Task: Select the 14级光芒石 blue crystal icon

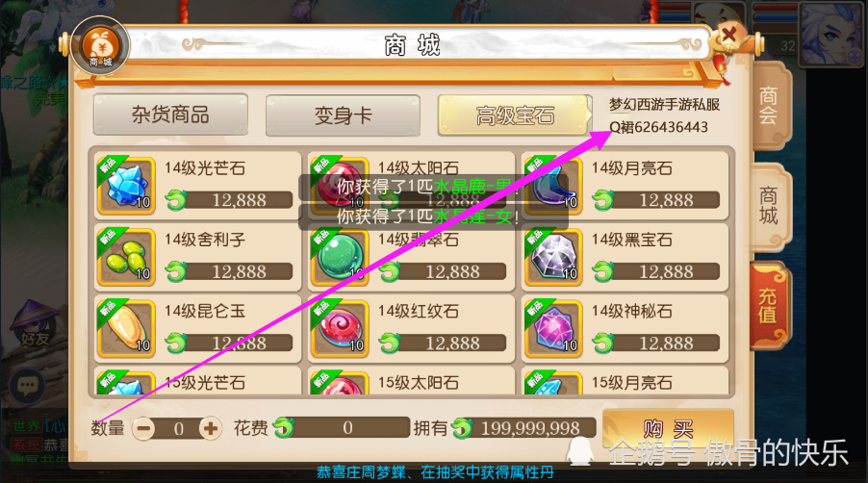Action: [x=126, y=186]
